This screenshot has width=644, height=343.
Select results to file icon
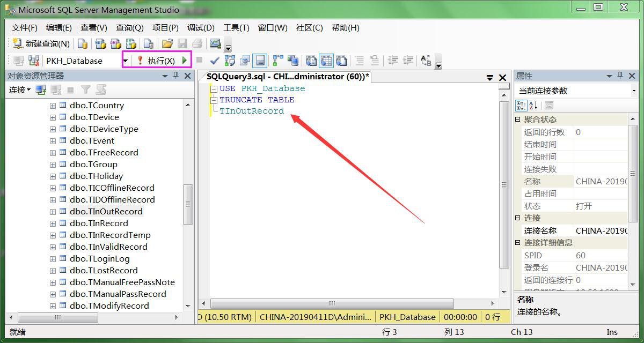[341, 61]
